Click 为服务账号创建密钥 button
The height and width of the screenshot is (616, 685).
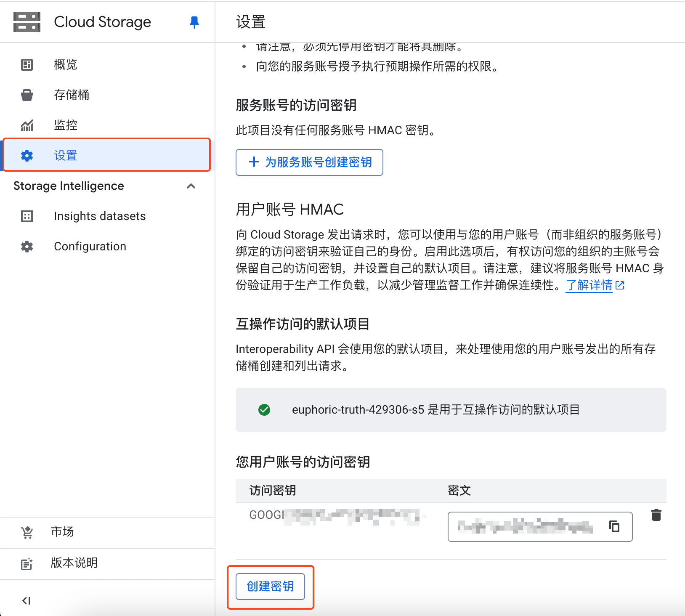pyautogui.click(x=309, y=162)
